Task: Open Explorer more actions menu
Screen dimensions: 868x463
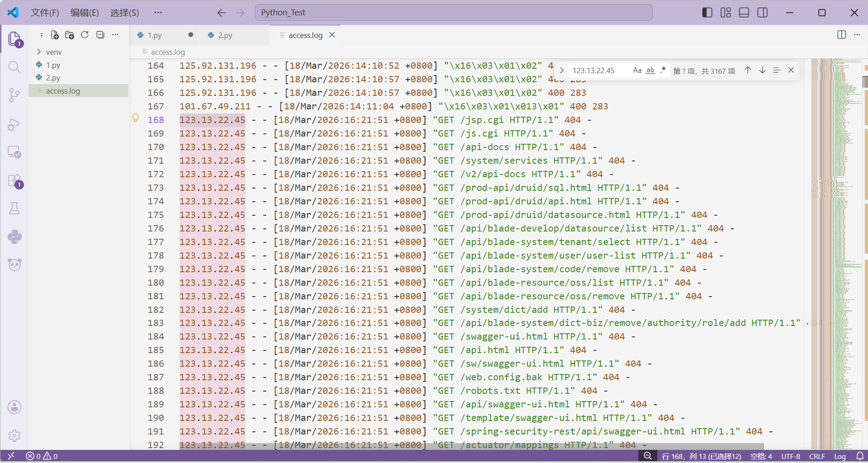Action: pos(115,35)
